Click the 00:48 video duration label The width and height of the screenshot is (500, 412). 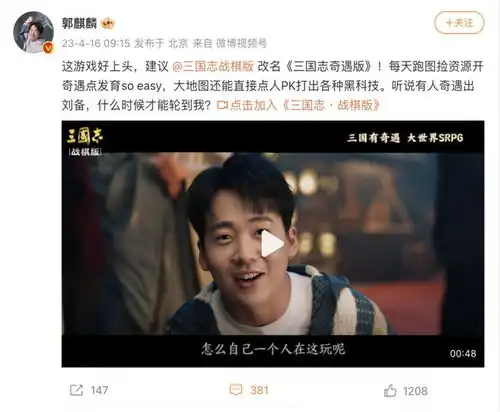(463, 354)
